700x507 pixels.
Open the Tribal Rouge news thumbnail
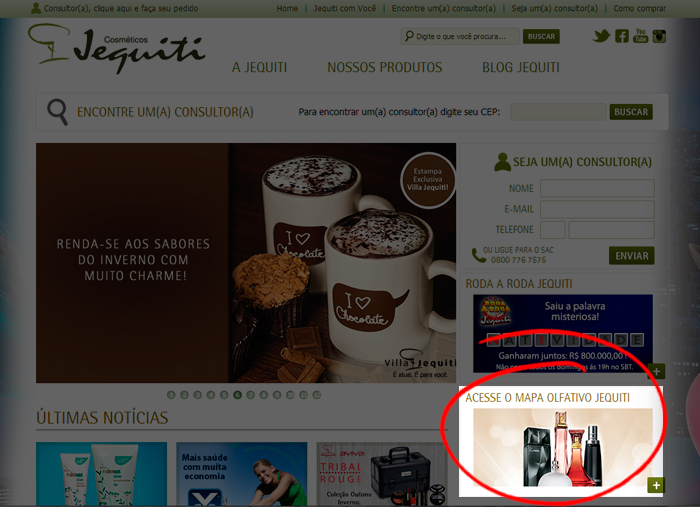click(382, 474)
